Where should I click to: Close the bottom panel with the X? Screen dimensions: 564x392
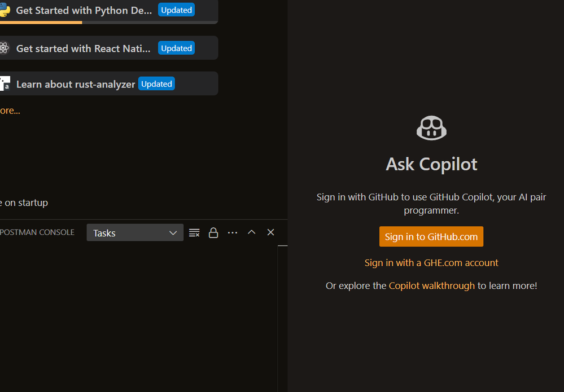tap(271, 232)
